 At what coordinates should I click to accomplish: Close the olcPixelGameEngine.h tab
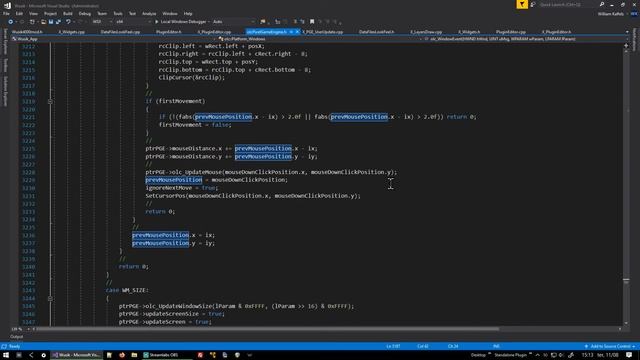(x=297, y=31)
